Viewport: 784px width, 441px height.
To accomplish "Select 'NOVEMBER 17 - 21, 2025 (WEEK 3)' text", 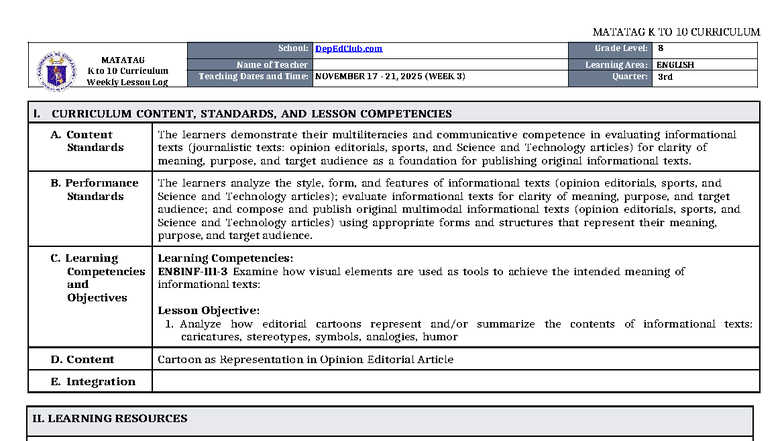I will [390, 76].
